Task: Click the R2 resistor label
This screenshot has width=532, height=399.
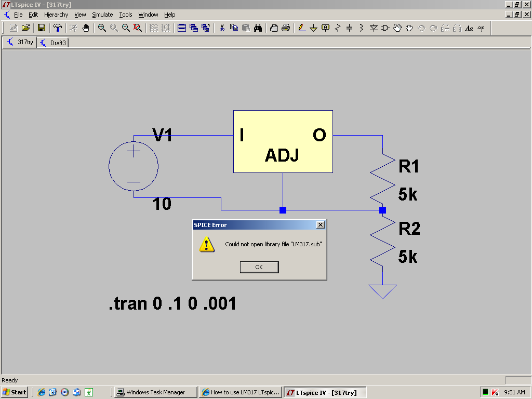Action: click(409, 229)
